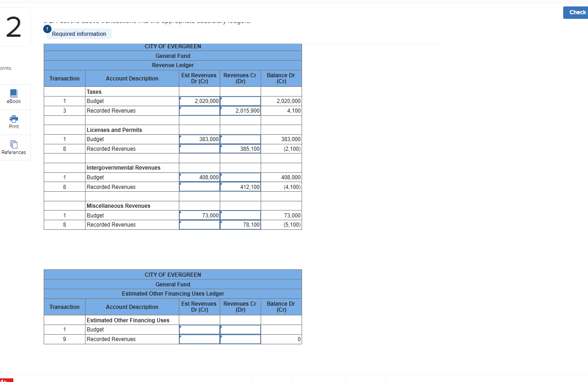Click the Taxes Recorded Revenues cell showing 2,015,900

point(240,110)
